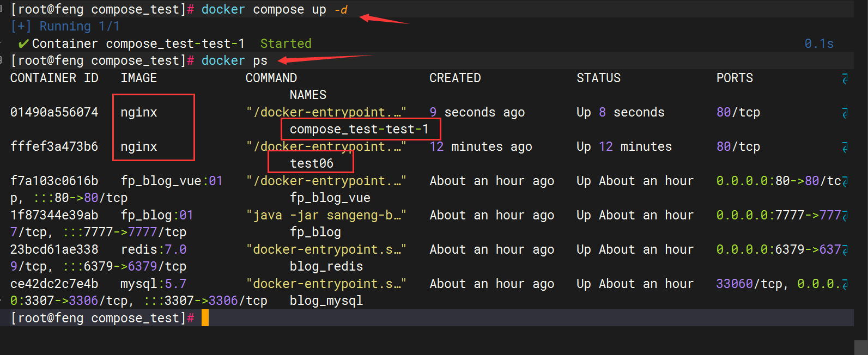Viewport: 868px width, 355px height.
Task: Click the wrap icon on the fffef3a473b6 row
Action: 845,147
